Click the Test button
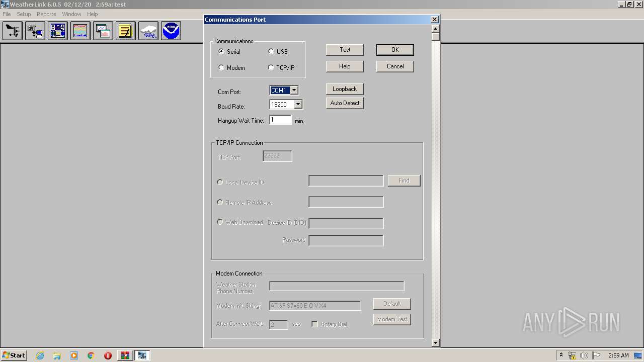The height and width of the screenshot is (362, 644). coord(345,50)
